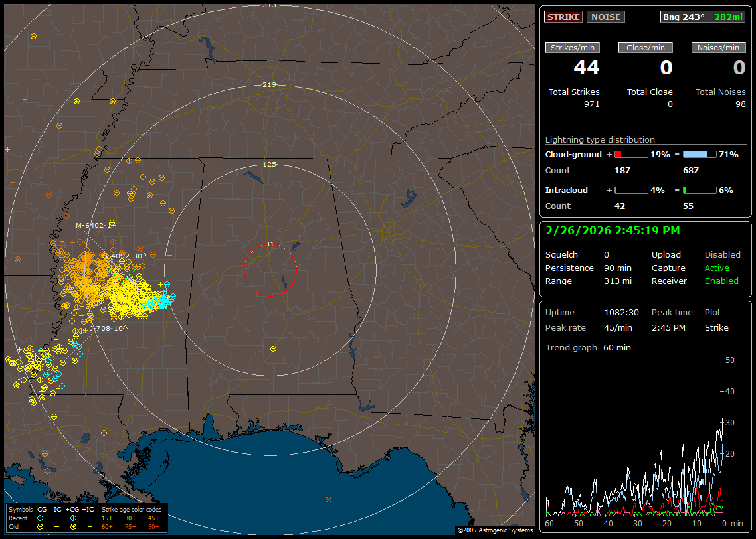This screenshot has height=539, width=756.
Task: Click the old +CG yellow symbol in legend
Action: pyautogui.click(x=73, y=526)
